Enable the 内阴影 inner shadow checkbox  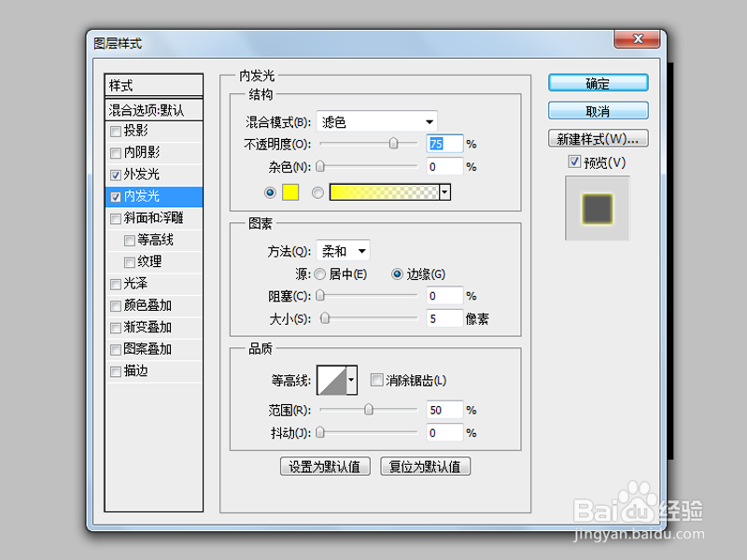(x=115, y=153)
